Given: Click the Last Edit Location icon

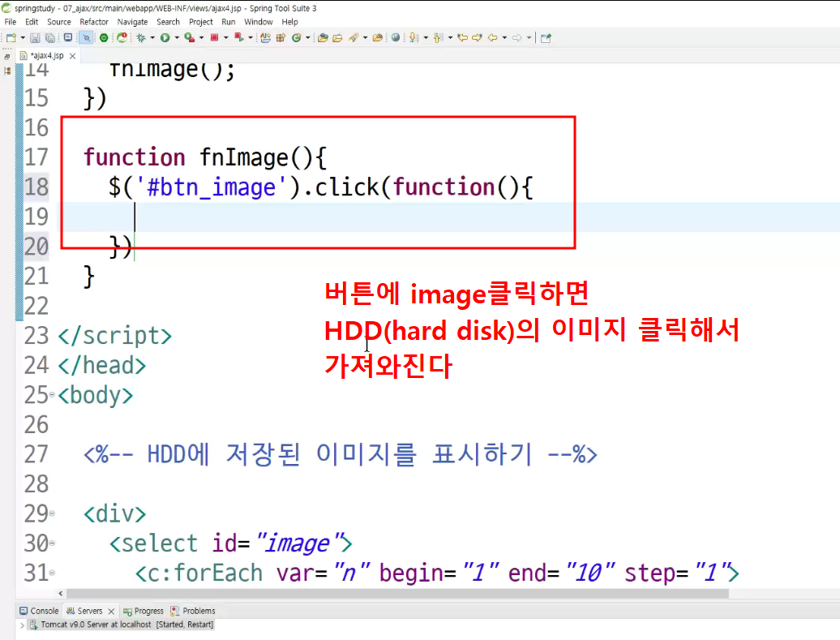Looking at the screenshot, I should point(462,37).
